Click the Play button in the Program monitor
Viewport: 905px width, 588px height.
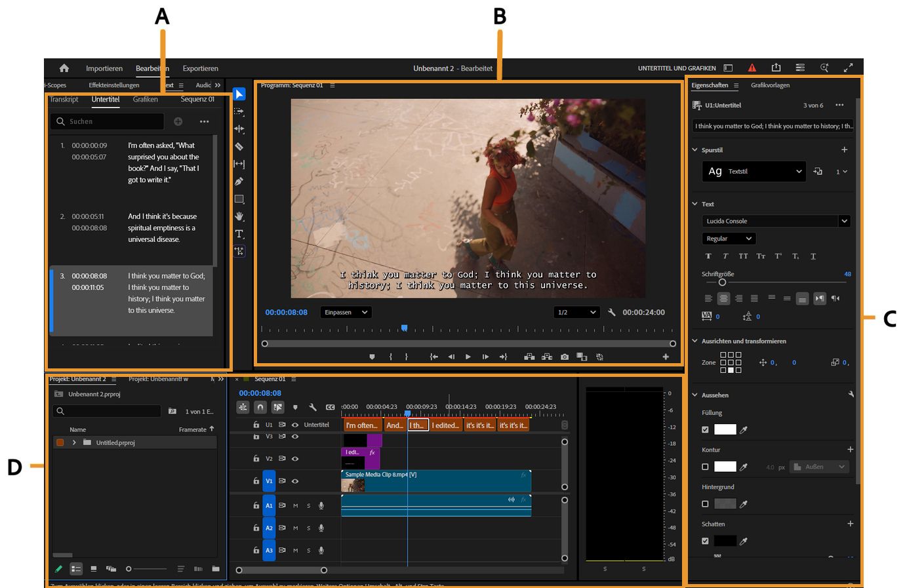click(468, 357)
